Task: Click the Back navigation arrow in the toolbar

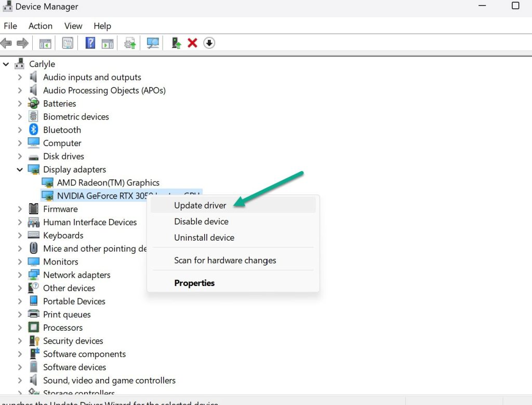Action: coord(6,43)
